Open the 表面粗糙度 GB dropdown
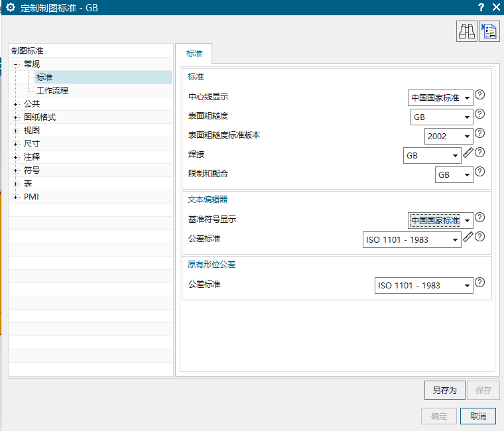This screenshot has height=431, width=504. coord(442,117)
